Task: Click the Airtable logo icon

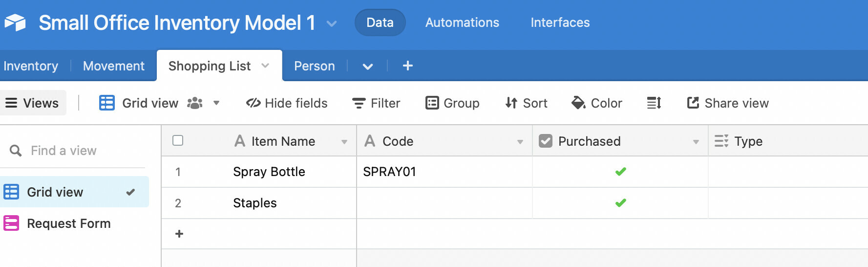Action: point(15,22)
